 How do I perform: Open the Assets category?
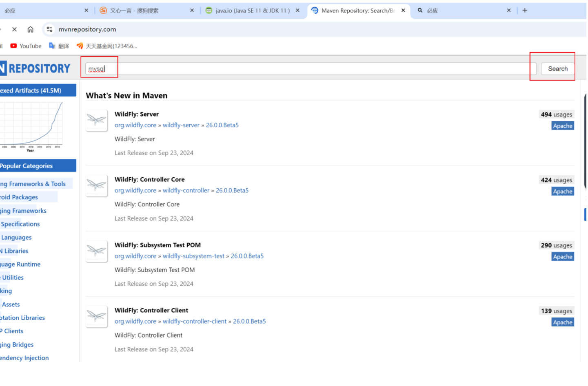pos(11,304)
